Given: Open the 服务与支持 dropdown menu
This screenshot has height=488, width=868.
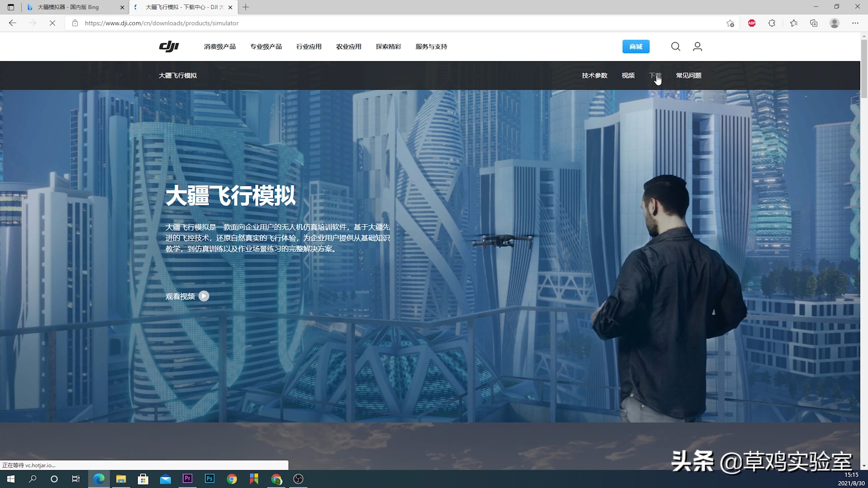Looking at the screenshot, I should click(431, 47).
